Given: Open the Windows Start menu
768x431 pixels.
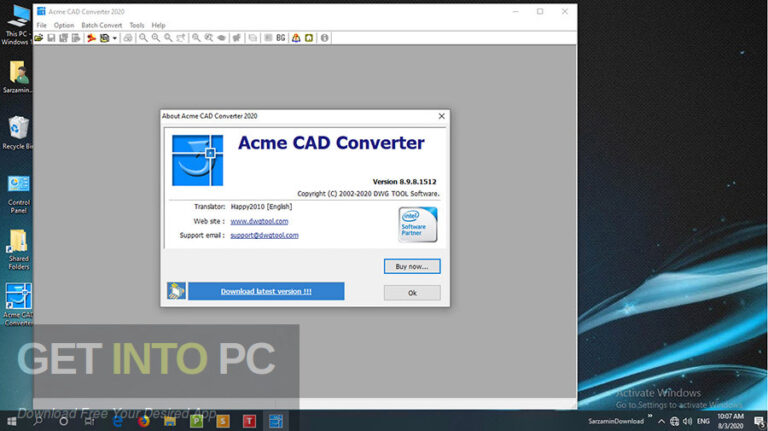Looking at the screenshot, I should click(x=12, y=421).
